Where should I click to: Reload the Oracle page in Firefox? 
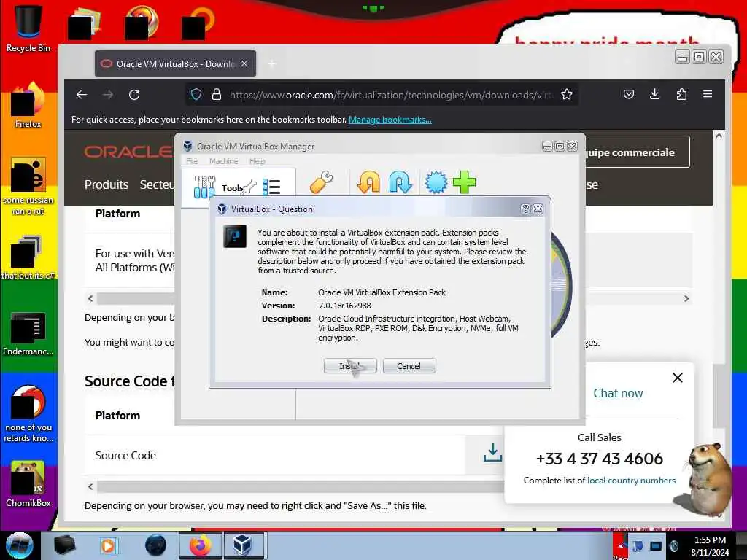134,95
